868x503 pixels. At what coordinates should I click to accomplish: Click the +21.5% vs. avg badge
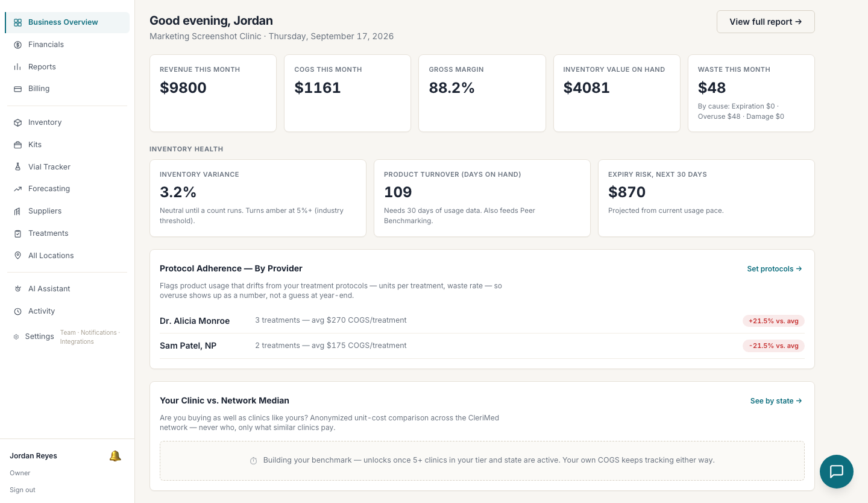click(773, 321)
